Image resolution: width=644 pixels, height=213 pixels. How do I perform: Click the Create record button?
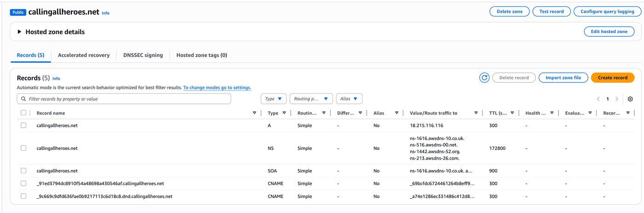click(x=612, y=78)
